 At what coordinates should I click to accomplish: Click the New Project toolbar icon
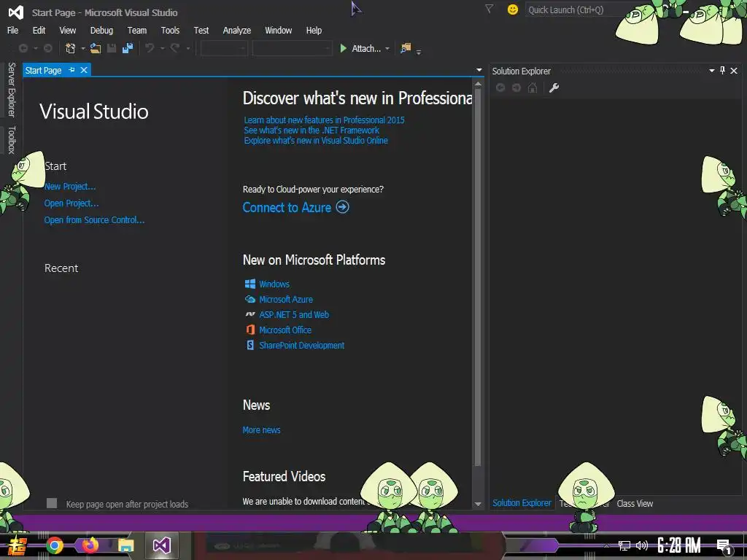click(x=71, y=48)
